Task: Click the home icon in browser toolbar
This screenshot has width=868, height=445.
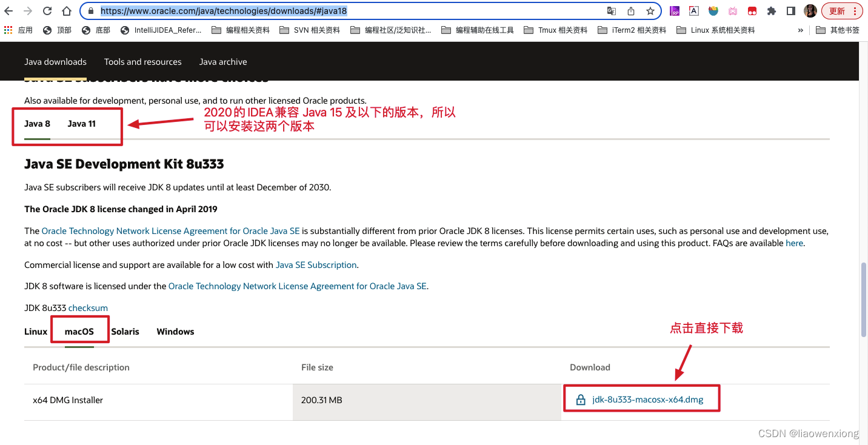Action: [x=67, y=10]
